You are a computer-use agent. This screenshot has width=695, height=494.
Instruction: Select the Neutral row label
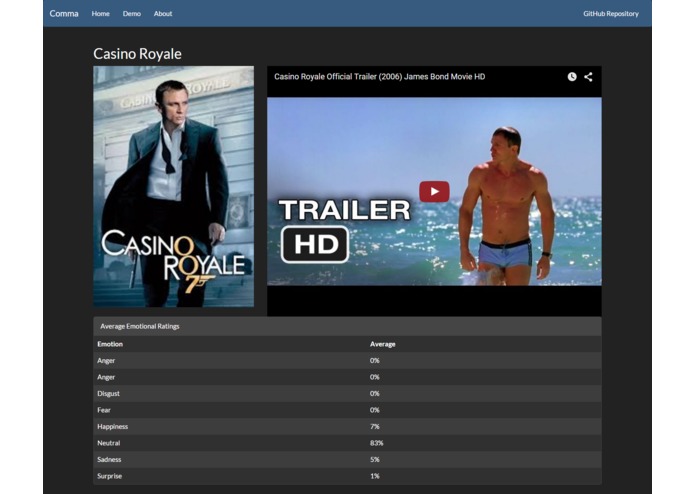(x=109, y=443)
